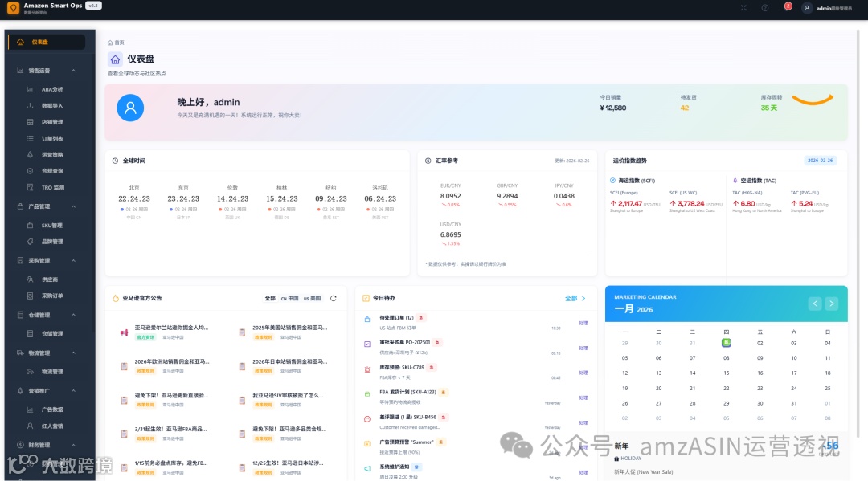Click the 数据导入 upload icon
Screen dimensions: 868x481
pyautogui.click(x=30, y=106)
